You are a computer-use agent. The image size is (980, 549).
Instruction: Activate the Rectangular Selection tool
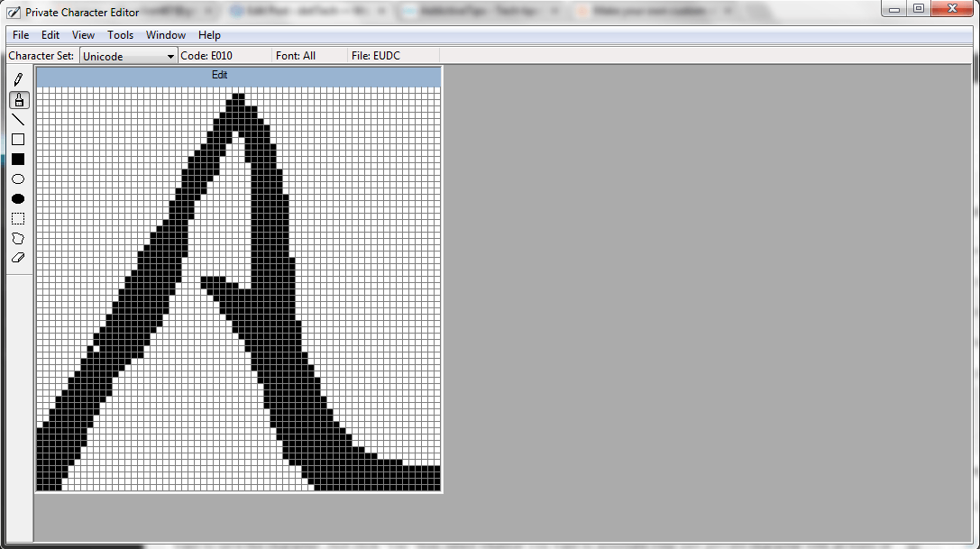coord(18,219)
